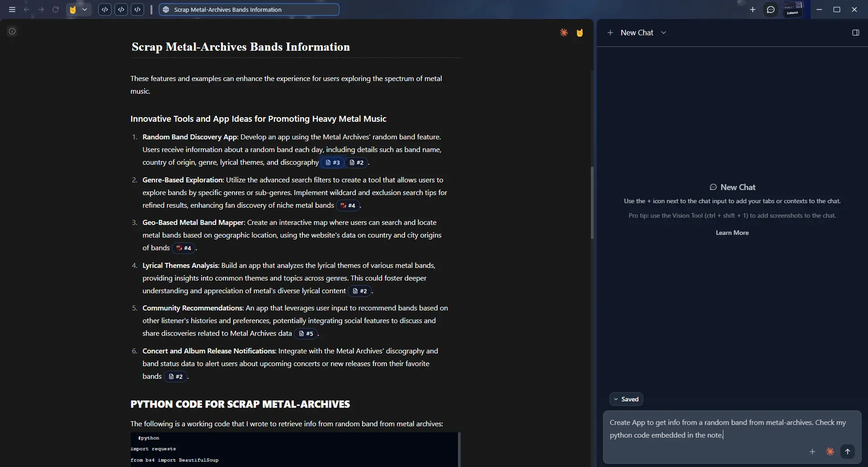Open citation #4 in Geo-Based Metal Band Mapper
868x467 pixels.
pos(184,248)
